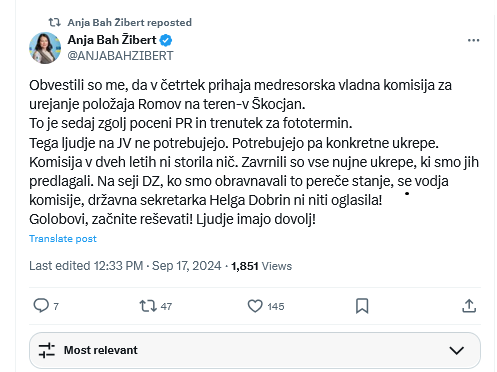Click the small repost icon above name
Image resolution: width=497 pixels, height=372 pixels.
[54, 22]
